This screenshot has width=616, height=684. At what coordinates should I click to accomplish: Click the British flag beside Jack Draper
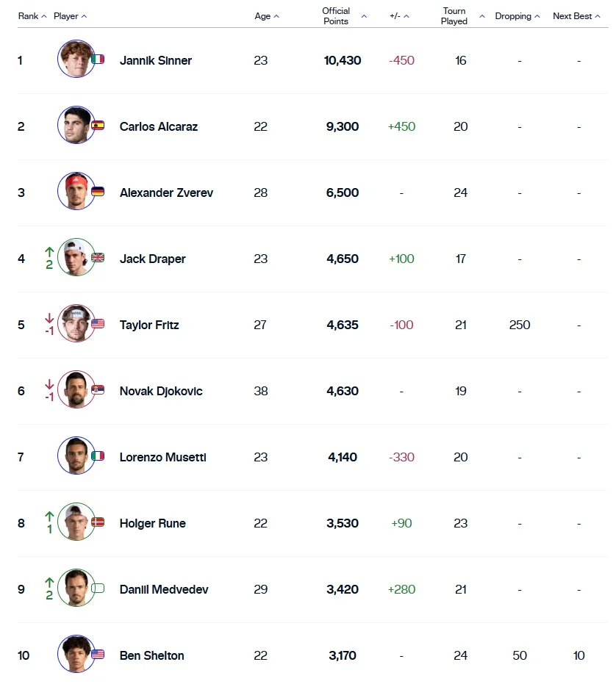[98, 258]
